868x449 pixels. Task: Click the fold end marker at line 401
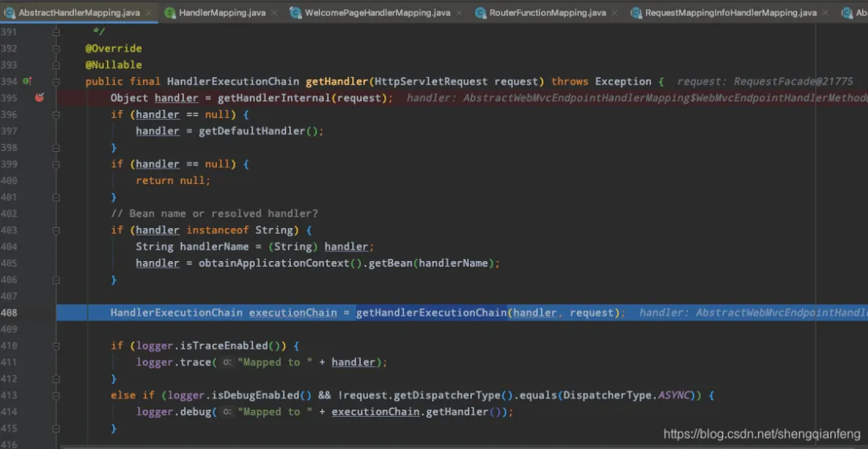pos(56,198)
